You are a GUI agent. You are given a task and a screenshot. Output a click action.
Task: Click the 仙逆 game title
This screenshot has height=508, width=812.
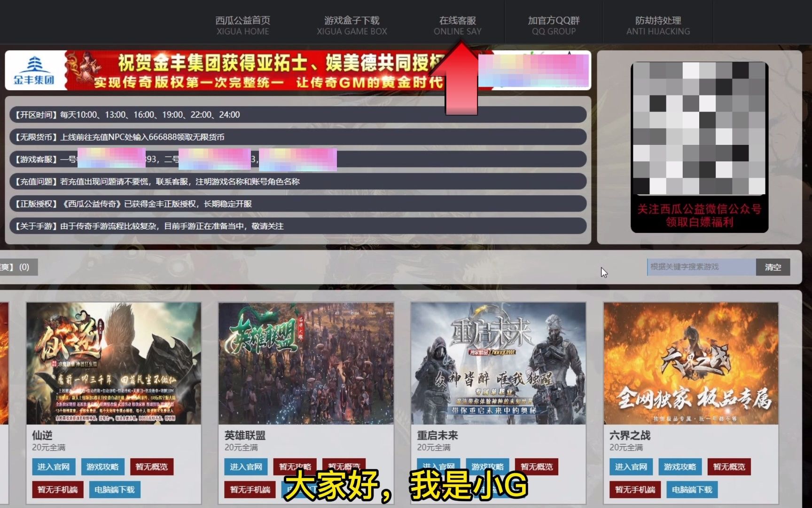[42, 435]
